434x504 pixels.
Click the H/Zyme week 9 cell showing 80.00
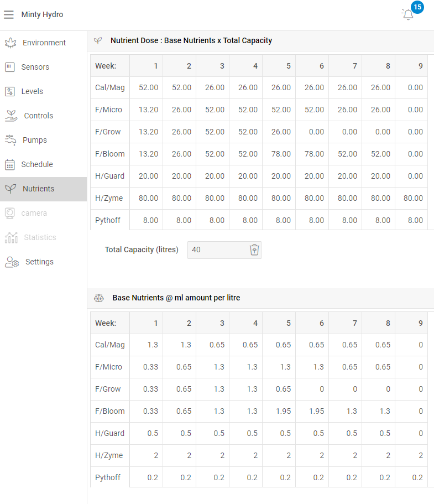coord(413,198)
